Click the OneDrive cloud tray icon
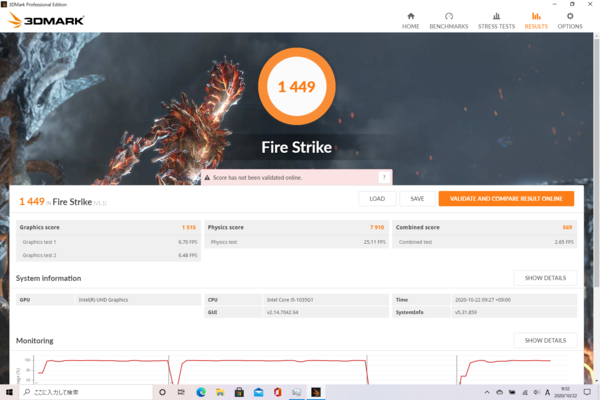Viewport: 600px width, 400px height. pos(499,392)
